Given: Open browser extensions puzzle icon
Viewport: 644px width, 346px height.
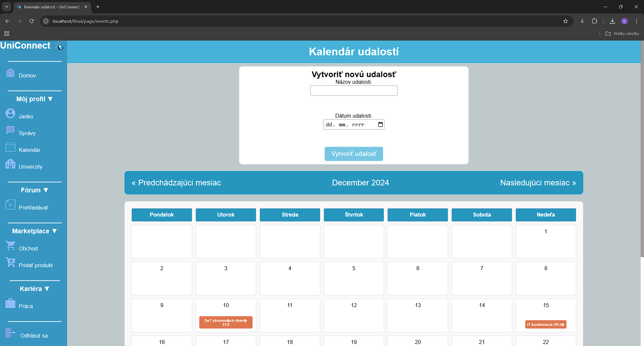Looking at the screenshot, I should [x=594, y=21].
